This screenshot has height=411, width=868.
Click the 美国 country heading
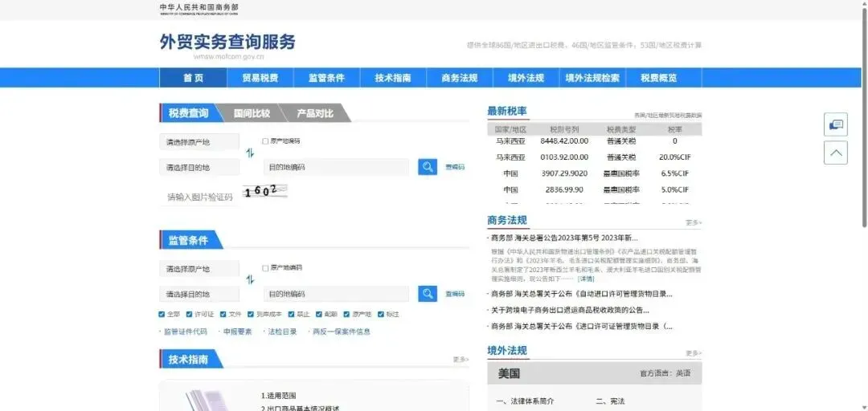509,373
